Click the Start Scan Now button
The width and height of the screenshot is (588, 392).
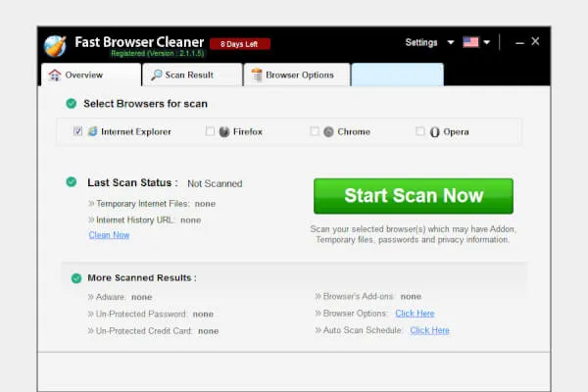[x=414, y=196]
